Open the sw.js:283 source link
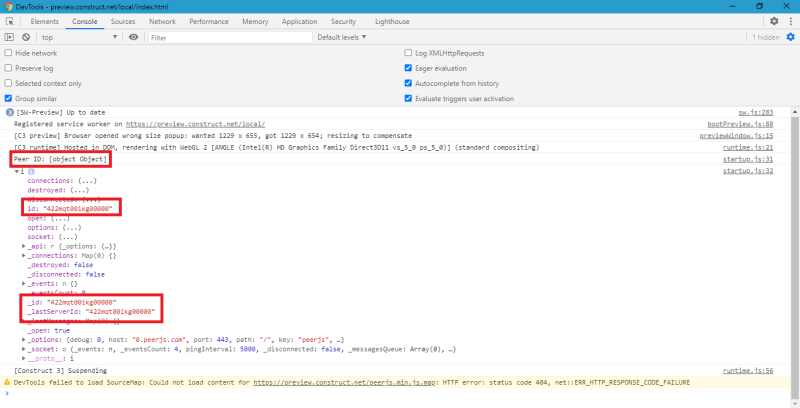Viewport: 800px width, 408px height. point(756,113)
